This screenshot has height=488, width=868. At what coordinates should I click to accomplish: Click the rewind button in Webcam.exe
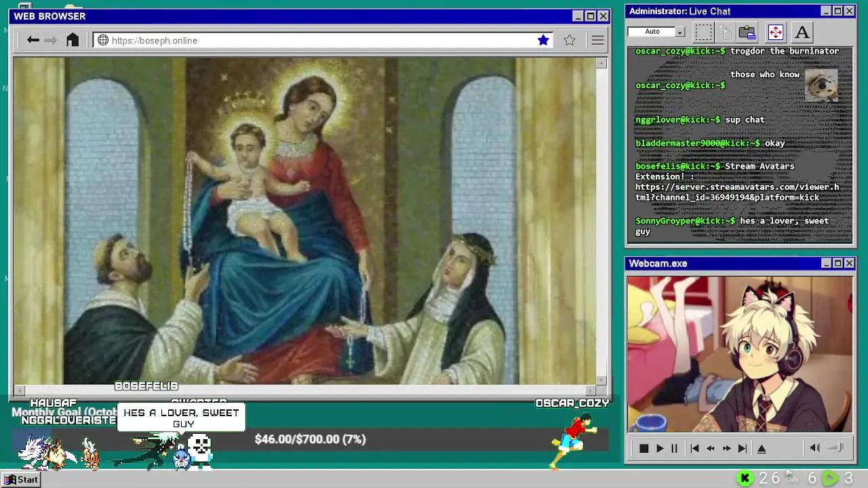tap(710, 448)
